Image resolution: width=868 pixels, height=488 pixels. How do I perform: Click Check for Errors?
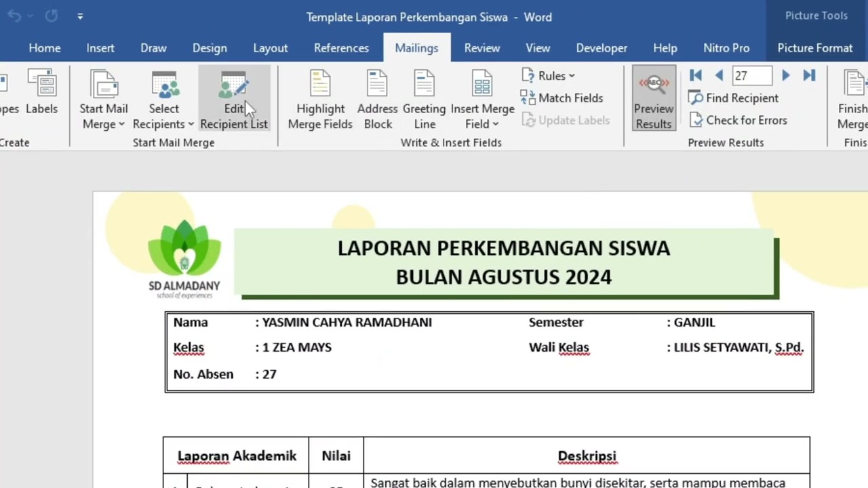[x=738, y=120]
